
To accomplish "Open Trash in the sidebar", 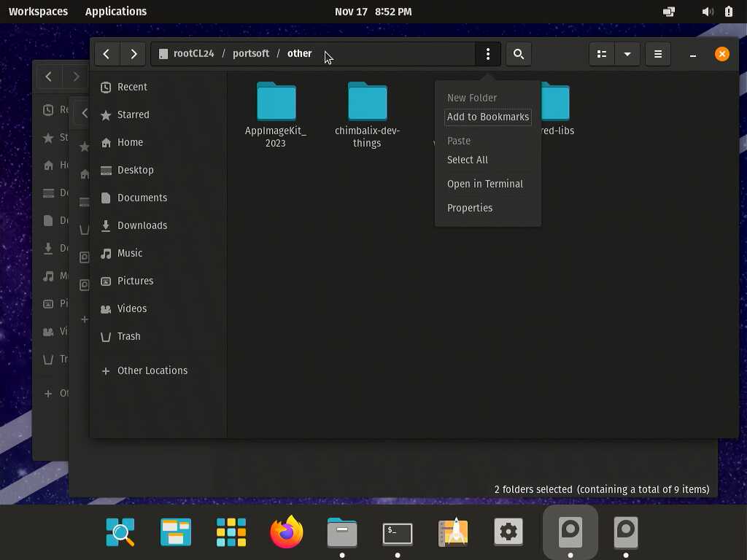I will tap(128, 336).
